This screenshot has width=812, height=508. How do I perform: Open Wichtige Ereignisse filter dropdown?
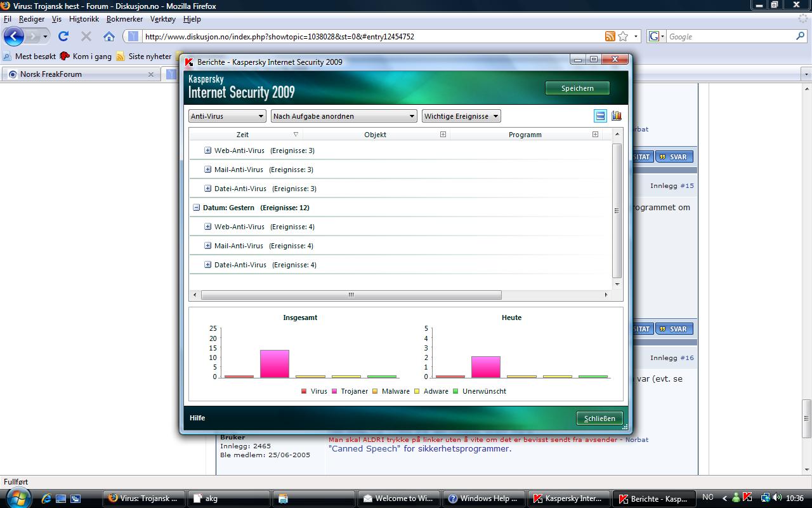461,116
